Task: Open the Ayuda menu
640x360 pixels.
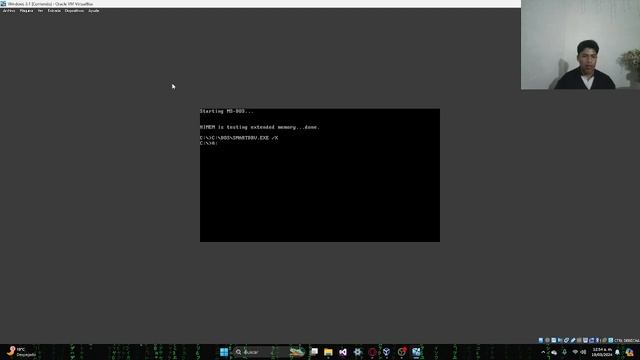Action: pyautogui.click(x=93, y=11)
